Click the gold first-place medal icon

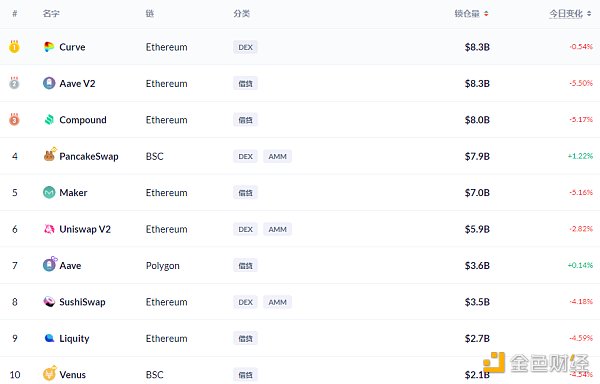tap(14, 47)
